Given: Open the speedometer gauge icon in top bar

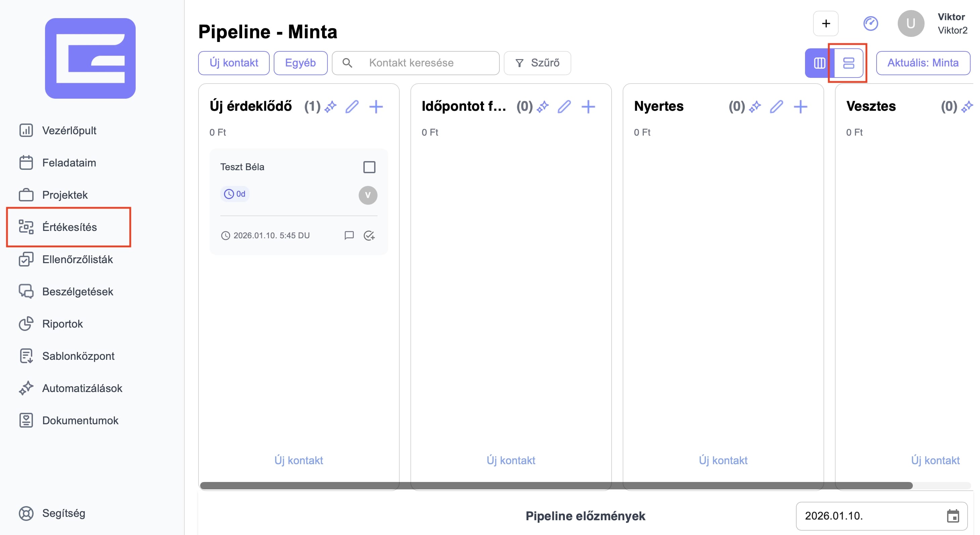Looking at the screenshot, I should point(871,23).
